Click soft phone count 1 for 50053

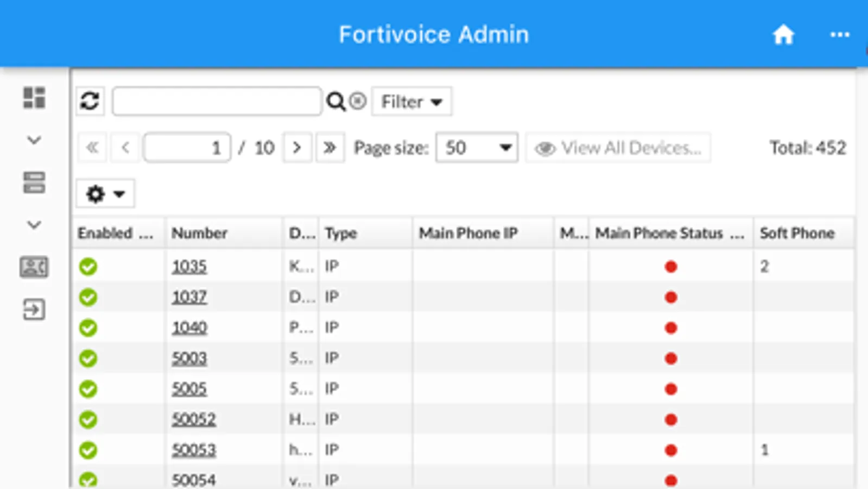(764, 450)
